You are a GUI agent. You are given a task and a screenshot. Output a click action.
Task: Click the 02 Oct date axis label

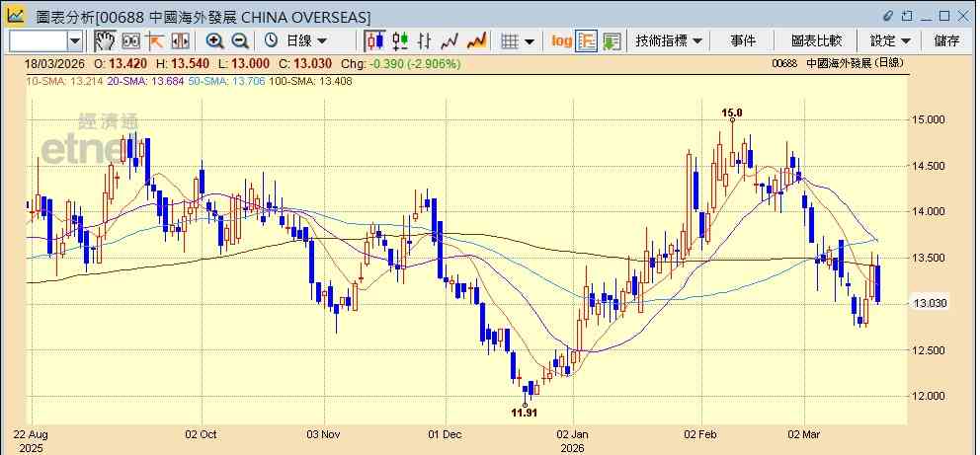pyautogui.click(x=202, y=434)
